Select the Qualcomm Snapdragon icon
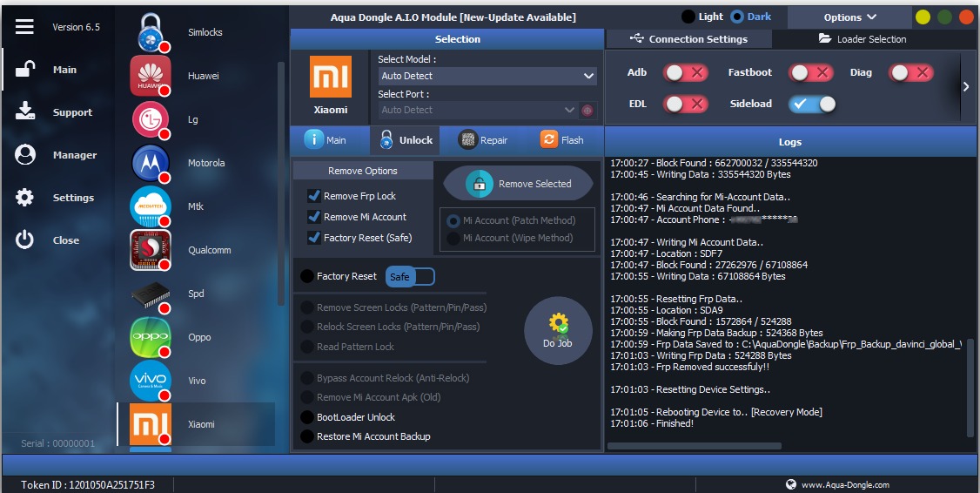Viewport: 980px width, 493px height. click(151, 250)
